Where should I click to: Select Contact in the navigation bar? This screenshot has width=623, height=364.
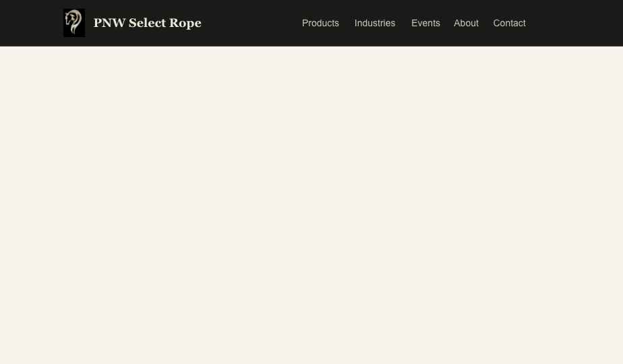pos(509,23)
